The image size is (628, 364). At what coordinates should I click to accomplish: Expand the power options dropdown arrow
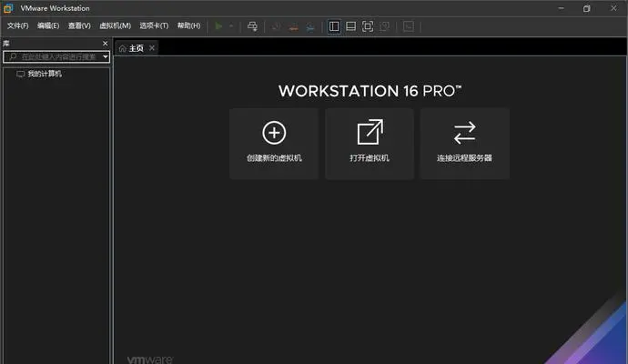coord(231,26)
